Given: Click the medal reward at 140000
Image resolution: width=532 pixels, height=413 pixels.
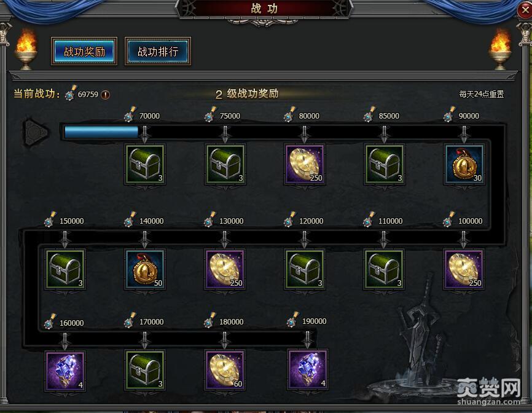Looking at the screenshot, I should (145, 269).
